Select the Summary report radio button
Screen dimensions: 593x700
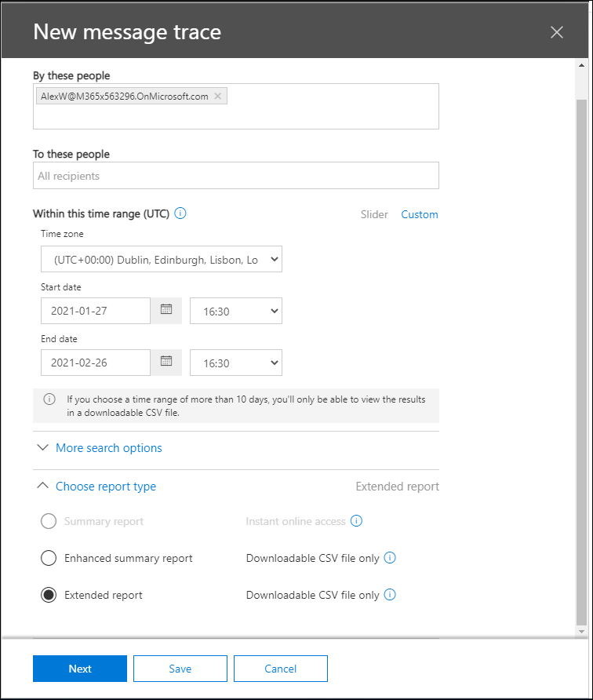pyautogui.click(x=49, y=521)
